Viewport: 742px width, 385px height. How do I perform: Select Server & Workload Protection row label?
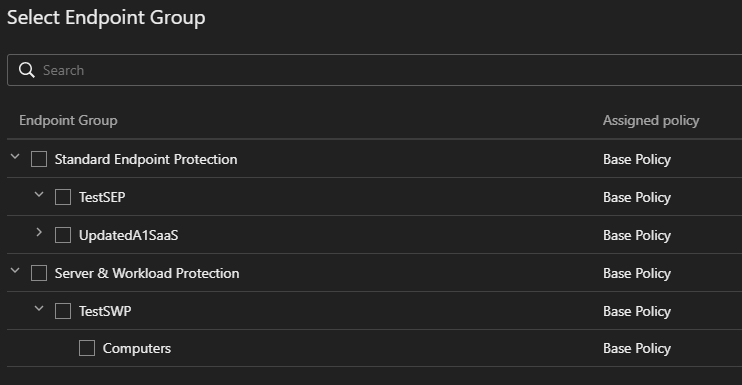(x=147, y=273)
